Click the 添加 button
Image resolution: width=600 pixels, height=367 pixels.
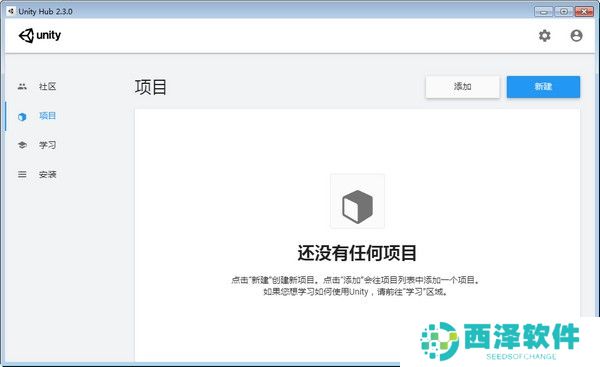[463, 87]
